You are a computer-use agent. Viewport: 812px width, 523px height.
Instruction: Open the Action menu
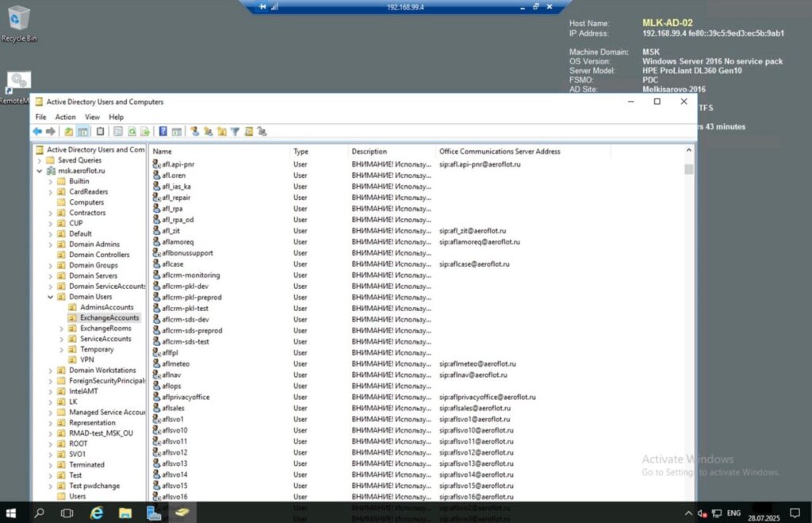click(65, 117)
